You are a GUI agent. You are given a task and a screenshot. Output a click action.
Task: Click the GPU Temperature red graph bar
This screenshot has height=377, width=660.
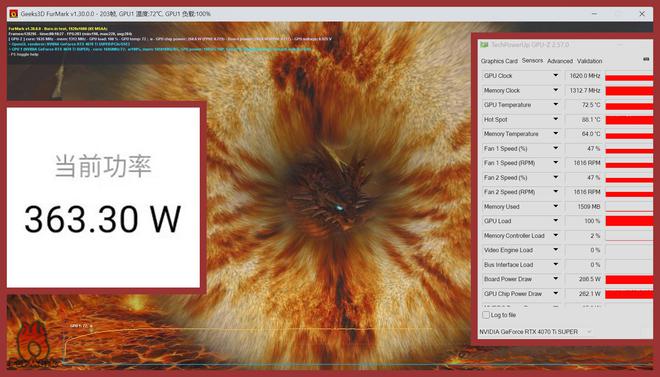tap(629, 105)
